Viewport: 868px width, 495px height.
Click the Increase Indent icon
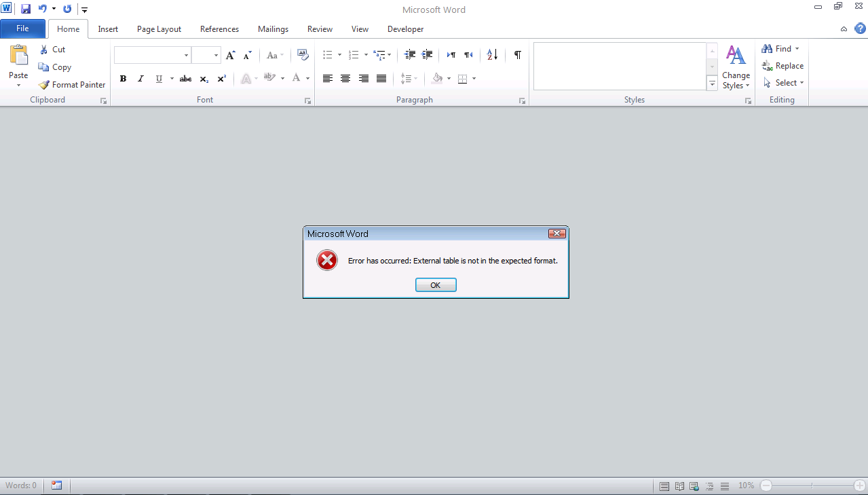click(427, 55)
